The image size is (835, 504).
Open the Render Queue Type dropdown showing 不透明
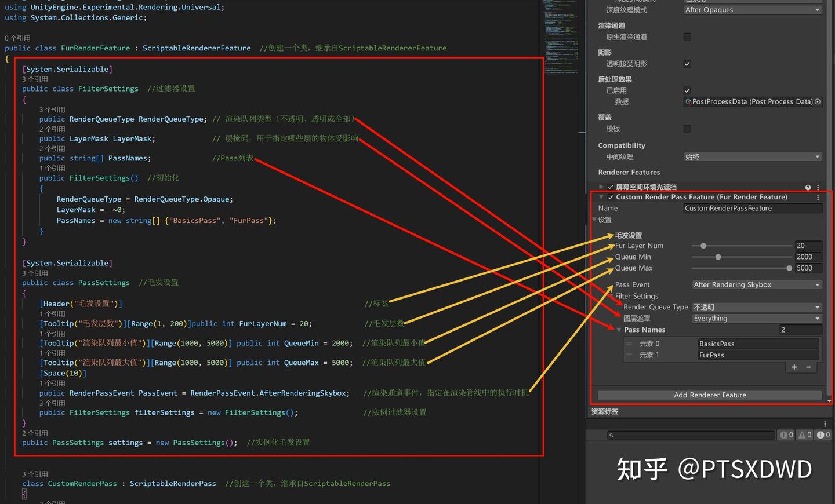pyautogui.click(x=757, y=307)
